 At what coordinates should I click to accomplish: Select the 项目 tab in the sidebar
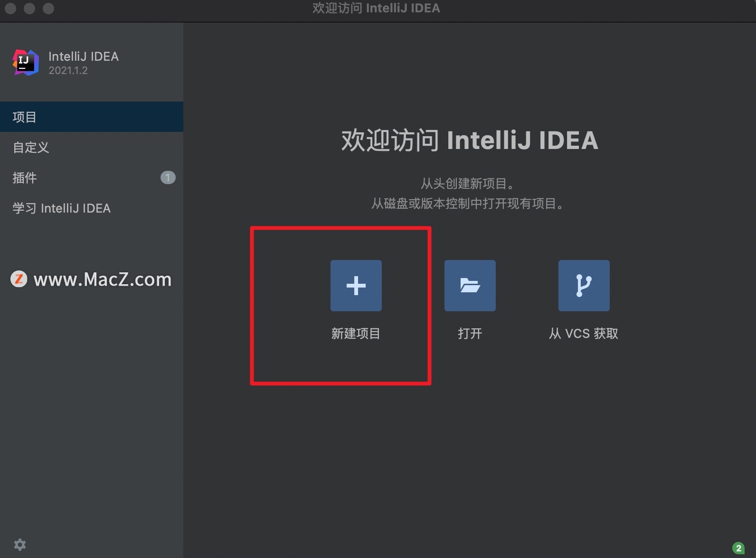point(92,117)
